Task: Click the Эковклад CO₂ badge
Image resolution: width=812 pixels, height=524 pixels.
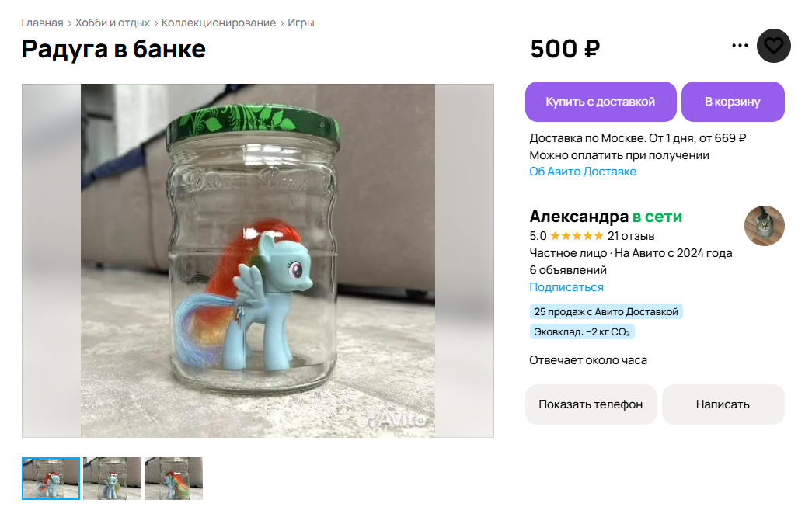Action: coord(582,331)
